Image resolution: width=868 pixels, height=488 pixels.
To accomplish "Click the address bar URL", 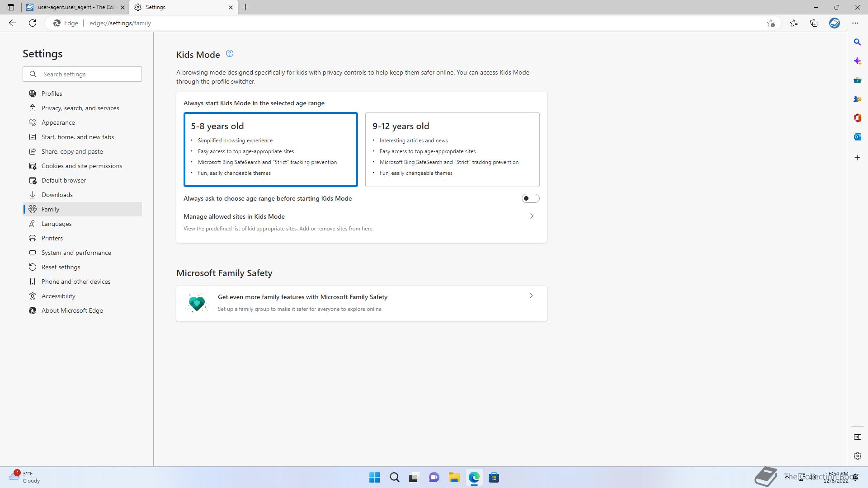I will tap(120, 23).
